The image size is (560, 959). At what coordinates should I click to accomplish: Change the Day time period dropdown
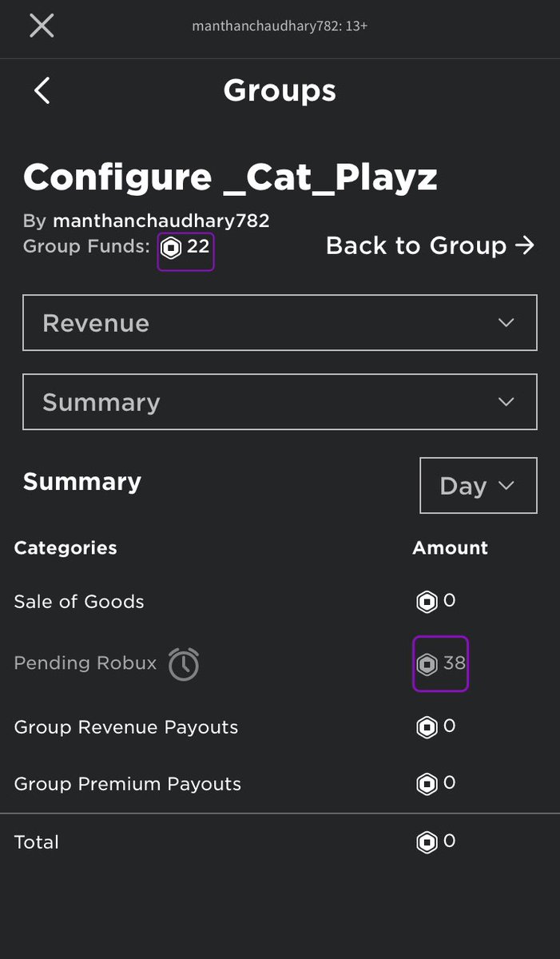(x=479, y=485)
